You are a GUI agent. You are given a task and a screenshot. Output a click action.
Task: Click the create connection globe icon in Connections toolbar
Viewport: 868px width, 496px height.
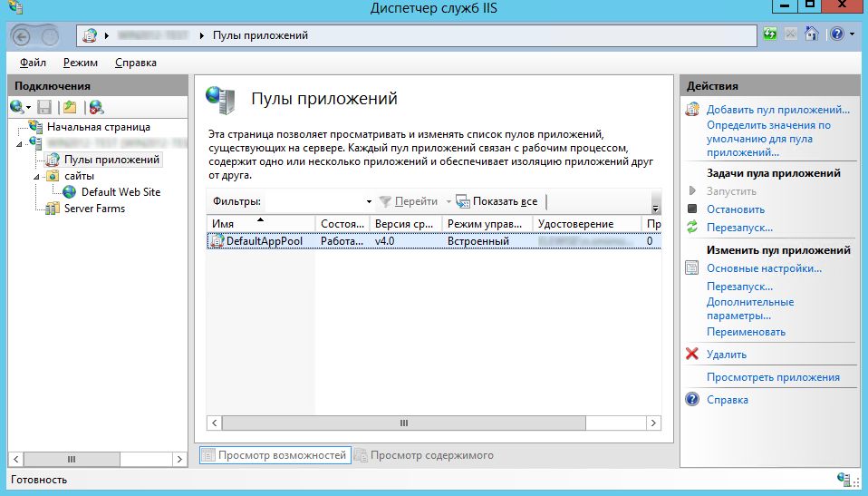pyautogui.click(x=17, y=106)
